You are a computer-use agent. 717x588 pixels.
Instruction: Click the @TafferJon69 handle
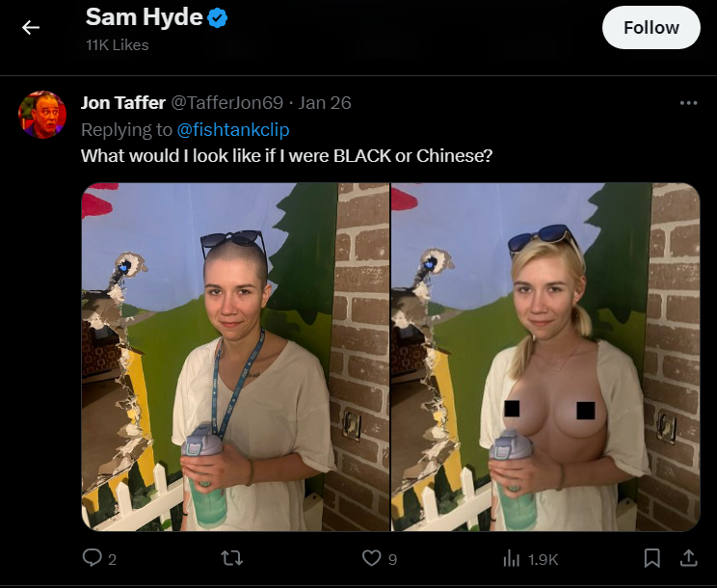(x=227, y=103)
